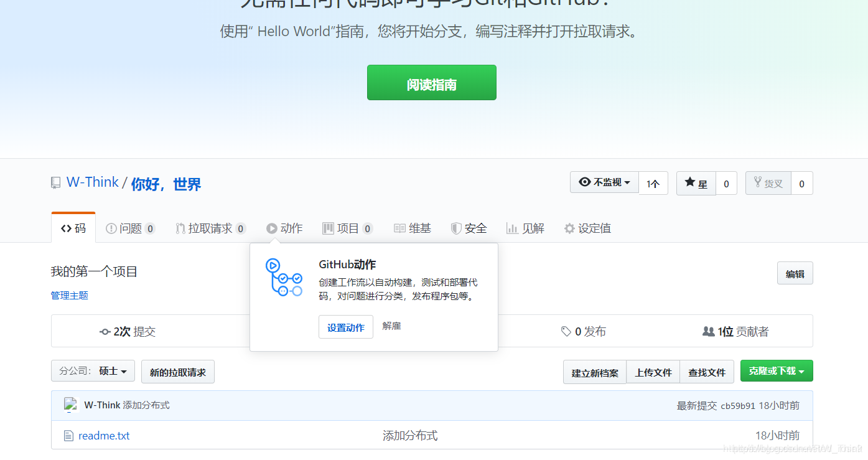This screenshot has height=460, width=868.
Task: Click 新的拉取请求 button
Action: pos(178,372)
